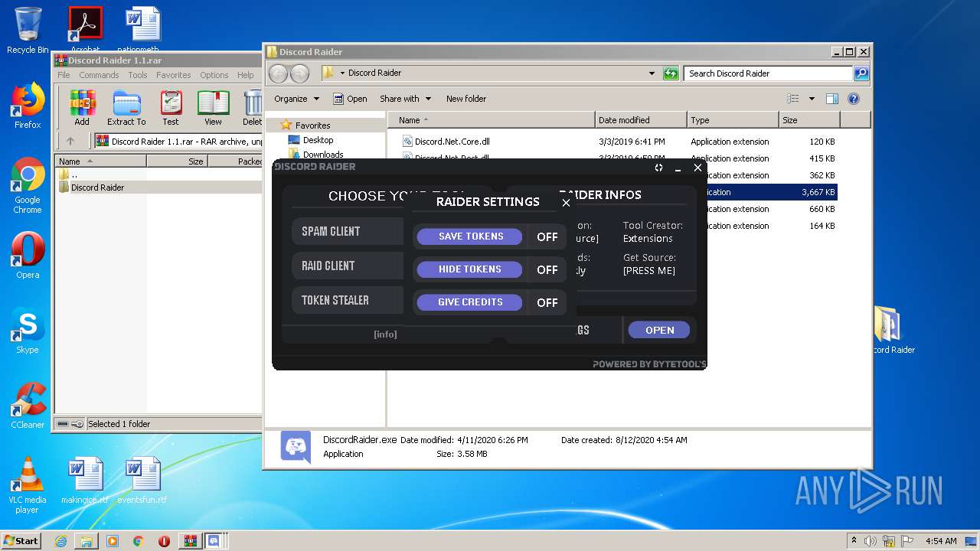Select Favorites in Explorer navigation pane
This screenshot has height=551, width=980.
(312, 126)
